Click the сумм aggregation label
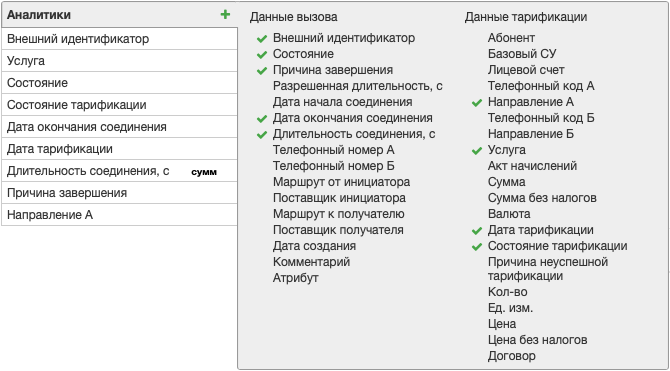Screen dimensions: 670x371 (x=204, y=172)
